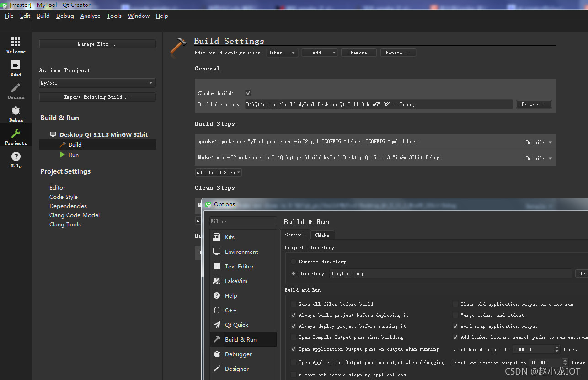Click the monitor icon beside Desktop Qt 5.11.3
This screenshot has width=588, height=380.
point(53,135)
